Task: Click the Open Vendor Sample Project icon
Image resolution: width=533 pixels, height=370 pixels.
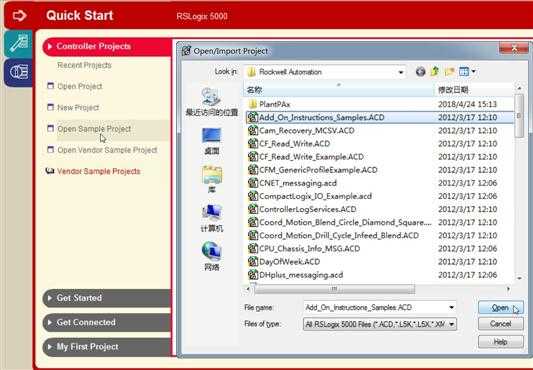Action: coord(50,150)
